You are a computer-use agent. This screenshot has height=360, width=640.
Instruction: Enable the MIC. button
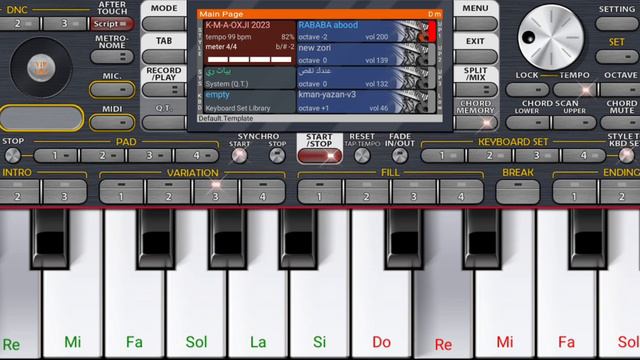[112, 90]
